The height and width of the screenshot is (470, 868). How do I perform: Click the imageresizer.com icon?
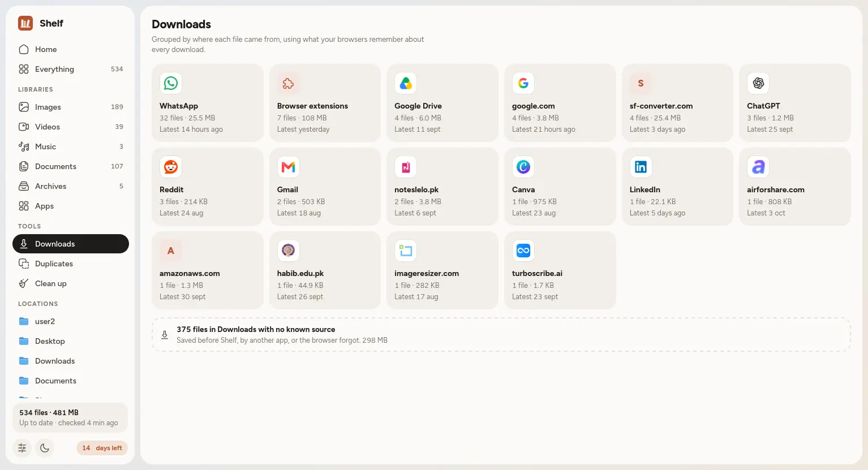coord(406,251)
